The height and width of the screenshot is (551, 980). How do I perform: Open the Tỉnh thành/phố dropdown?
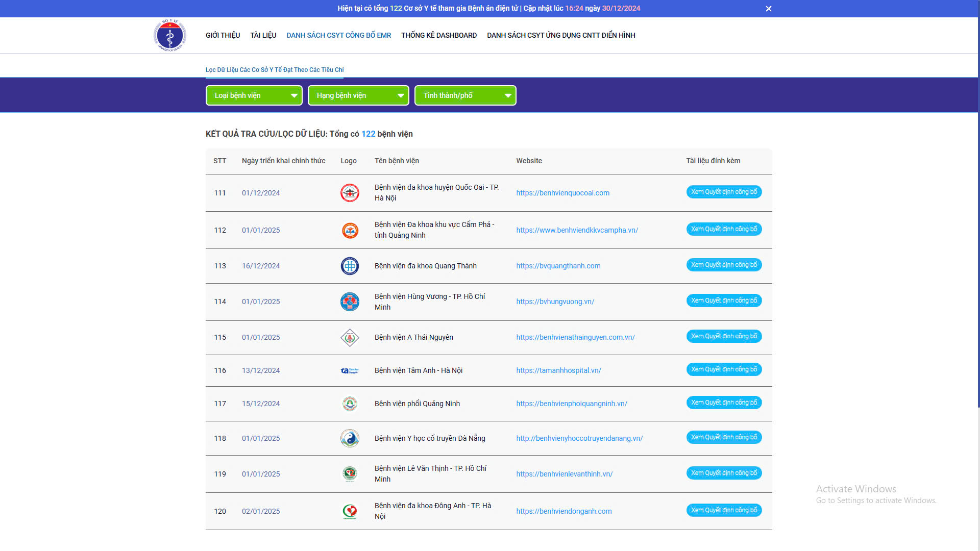pyautogui.click(x=465, y=95)
